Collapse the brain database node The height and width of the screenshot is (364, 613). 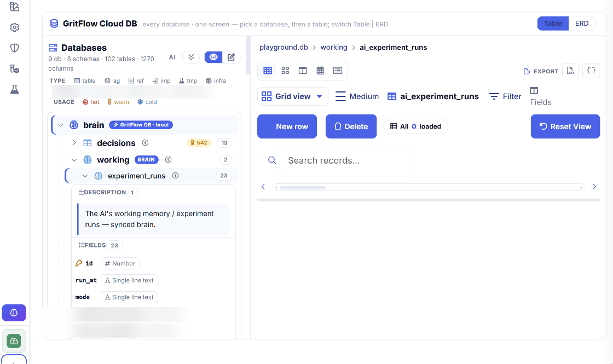click(61, 125)
